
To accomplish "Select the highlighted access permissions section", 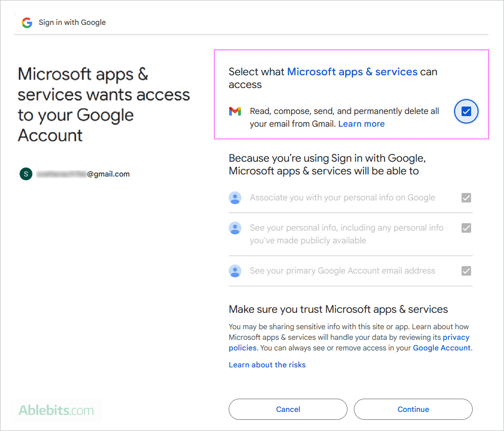I will coord(351,94).
